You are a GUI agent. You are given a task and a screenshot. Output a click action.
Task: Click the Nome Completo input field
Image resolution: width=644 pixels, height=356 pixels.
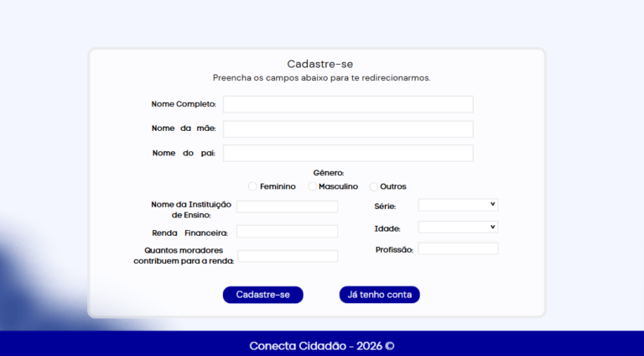coord(348,104)
